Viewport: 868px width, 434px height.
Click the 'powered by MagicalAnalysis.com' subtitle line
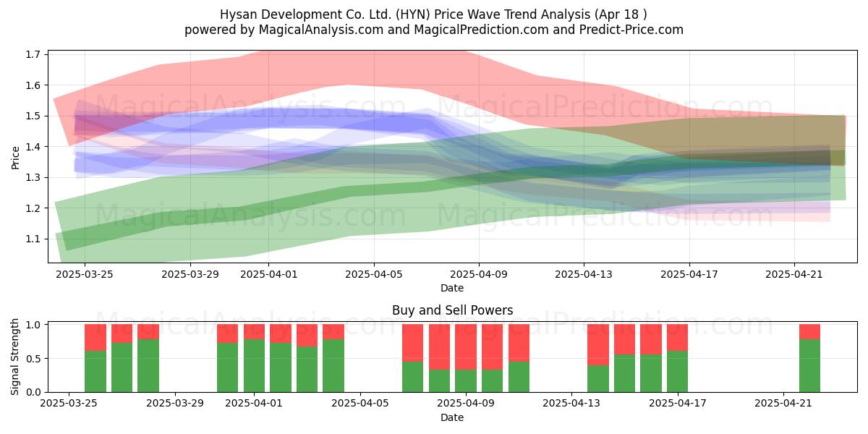pos(434,30)
